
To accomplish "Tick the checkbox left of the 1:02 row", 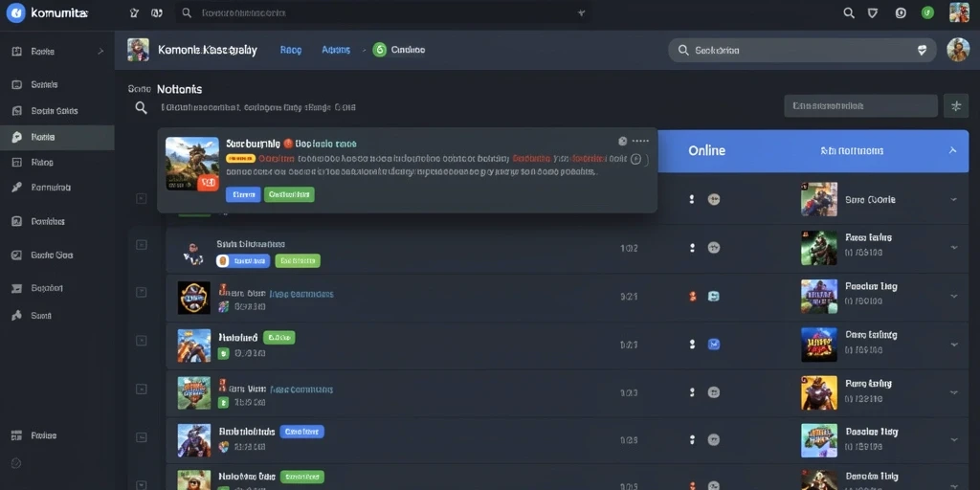I will [142, 244].
